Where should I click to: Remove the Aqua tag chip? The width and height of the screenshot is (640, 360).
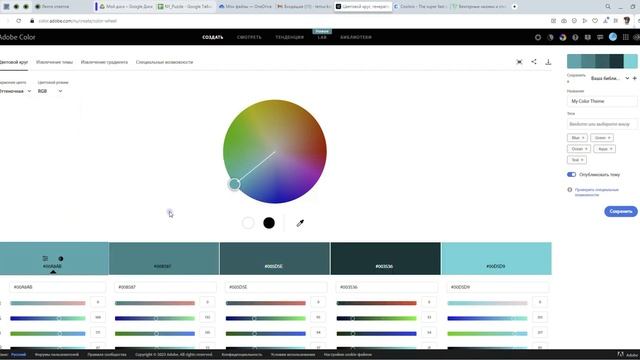[x=611, y=149]
